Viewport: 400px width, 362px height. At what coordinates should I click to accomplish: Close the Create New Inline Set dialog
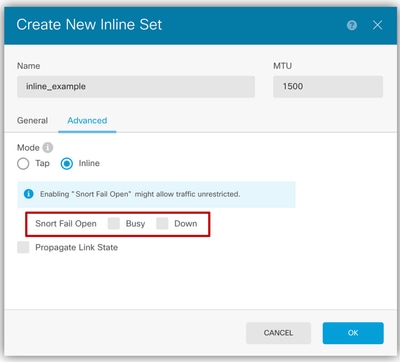tap(377, 25)
